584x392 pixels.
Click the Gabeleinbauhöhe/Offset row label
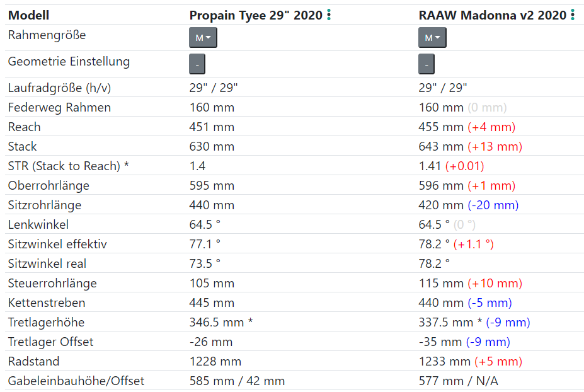76,381
